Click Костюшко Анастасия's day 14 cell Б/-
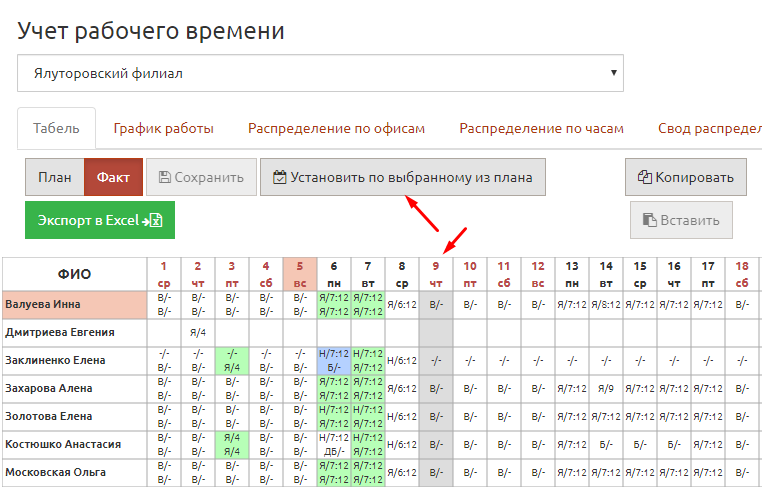 click(x=606, y=444)
